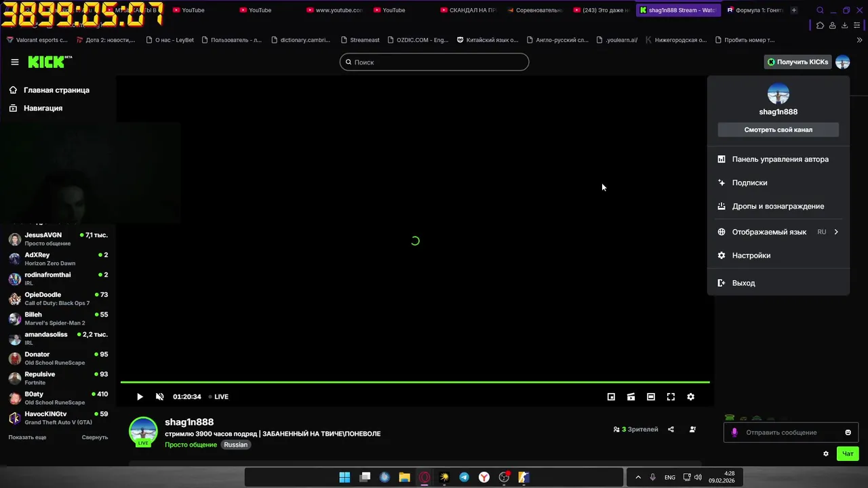This screenshot has height=488, width=868.
Task: Open JesusAVGN channel in sidebar
Action: (x=58, y=239)
